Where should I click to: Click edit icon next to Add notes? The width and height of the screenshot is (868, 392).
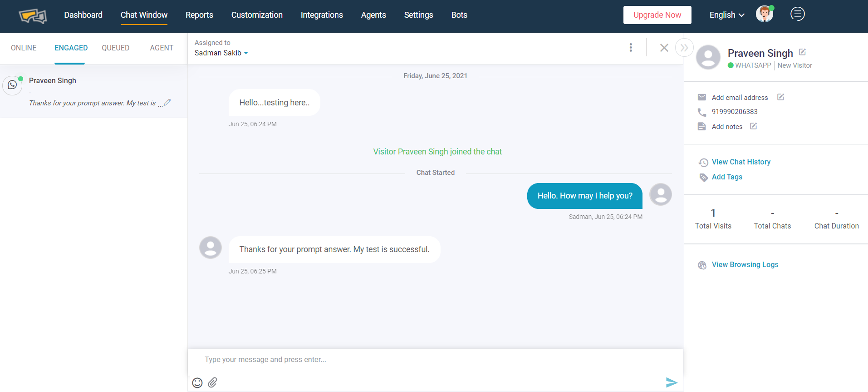[753, 126]
